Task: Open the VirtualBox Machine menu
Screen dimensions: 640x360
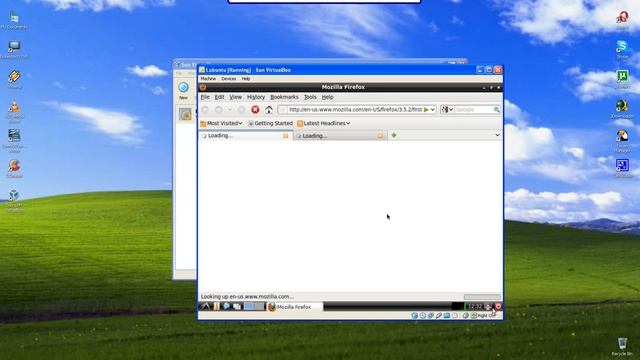Action: click(208, 79)
